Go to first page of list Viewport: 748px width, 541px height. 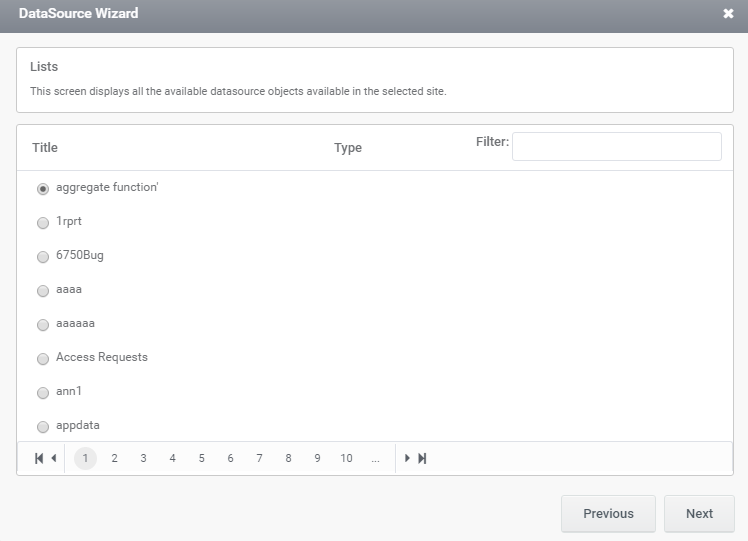click(x=39, y=458)
